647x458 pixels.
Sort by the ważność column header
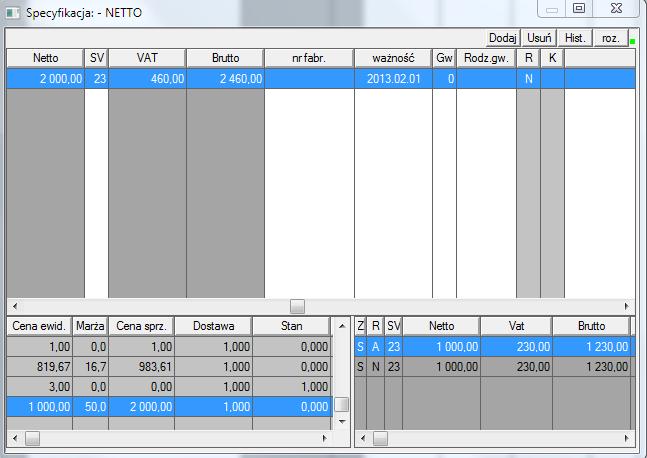tap(393, 58)
